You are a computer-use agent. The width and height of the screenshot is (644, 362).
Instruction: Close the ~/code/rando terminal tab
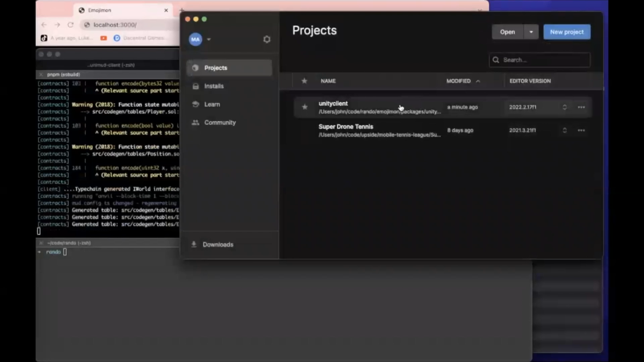(x=41, y=243)
